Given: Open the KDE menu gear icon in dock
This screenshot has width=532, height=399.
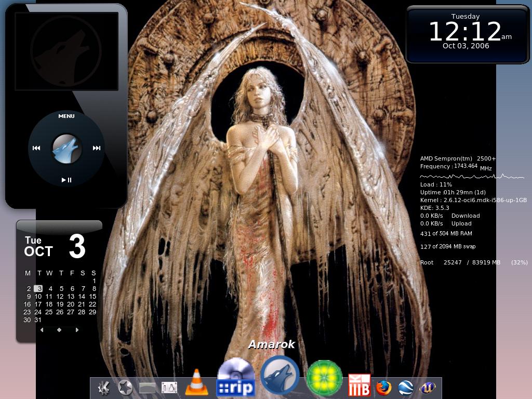Looking at the screenshot, I should 103,388.
